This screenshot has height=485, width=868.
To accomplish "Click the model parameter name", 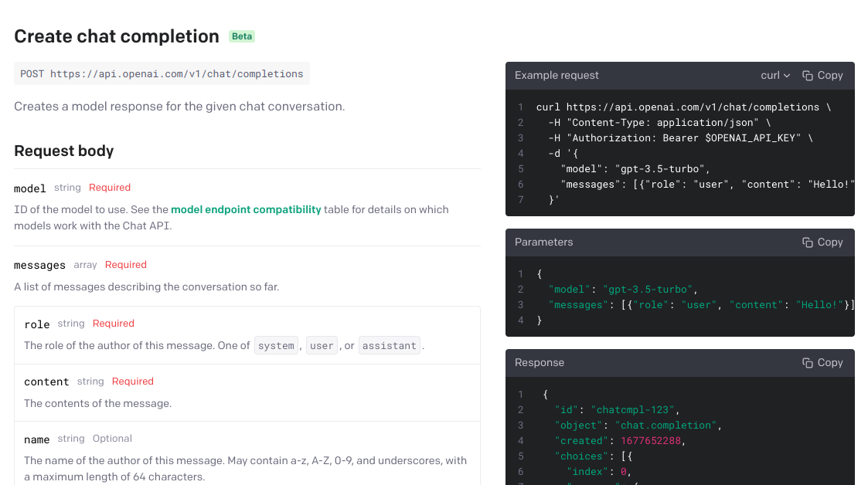I will click(30, 188).
